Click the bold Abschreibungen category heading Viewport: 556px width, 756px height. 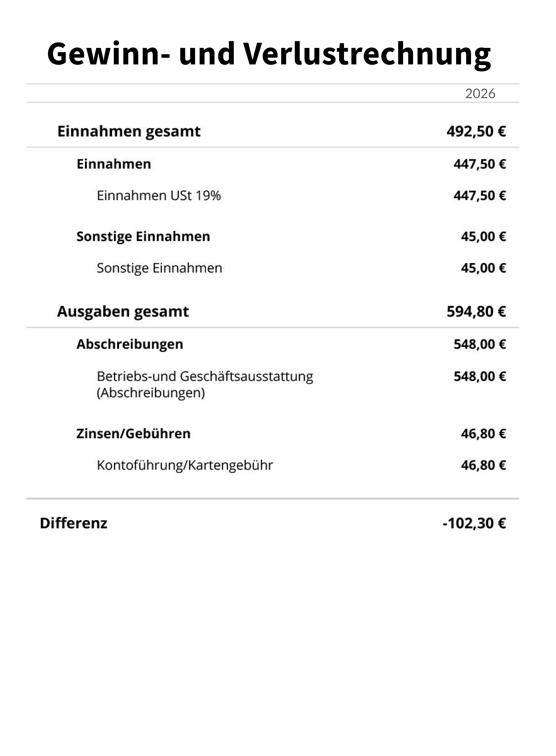point(130,344)
